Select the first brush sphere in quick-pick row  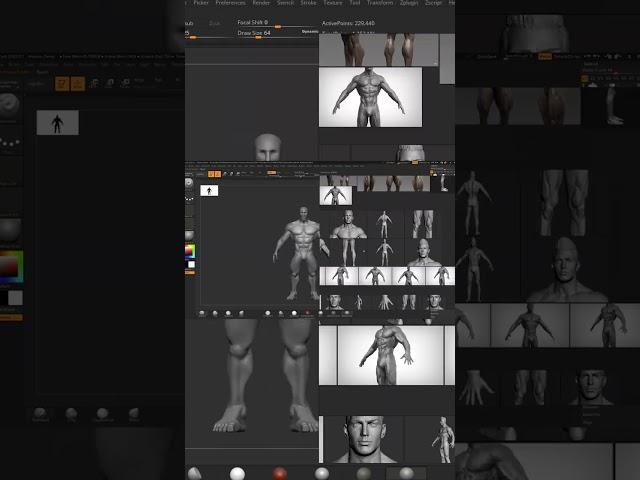tap(202, 313)
